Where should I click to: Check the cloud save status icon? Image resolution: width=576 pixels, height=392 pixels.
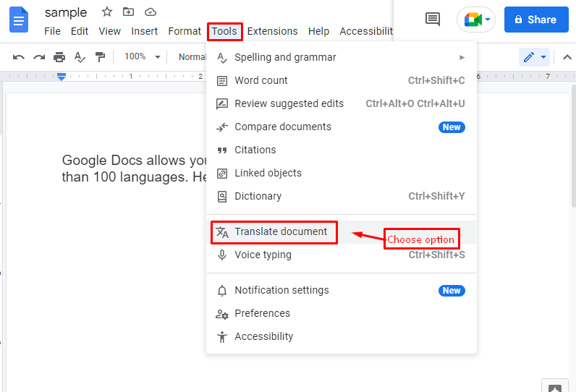pos(151,12)
